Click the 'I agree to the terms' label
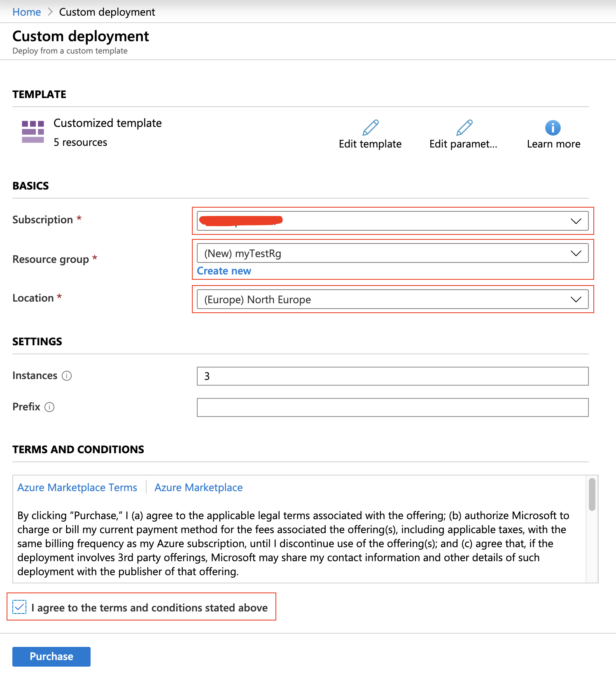616x679 pixels. pos(149,608)
